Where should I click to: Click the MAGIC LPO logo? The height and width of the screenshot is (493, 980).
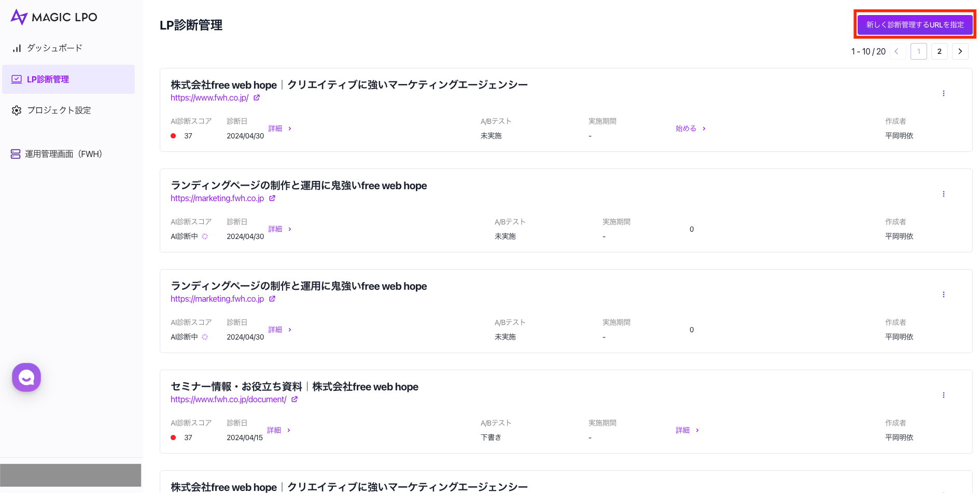coord(54,17)
